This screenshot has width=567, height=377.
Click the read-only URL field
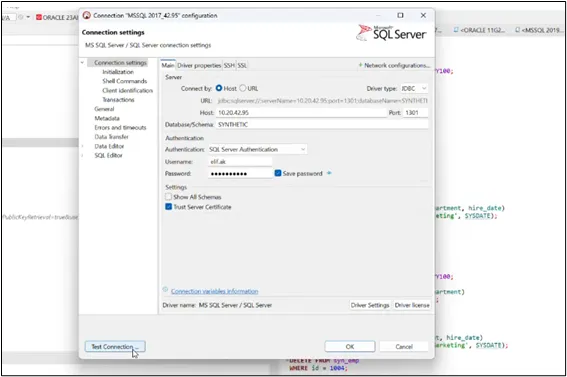(322, 100)
